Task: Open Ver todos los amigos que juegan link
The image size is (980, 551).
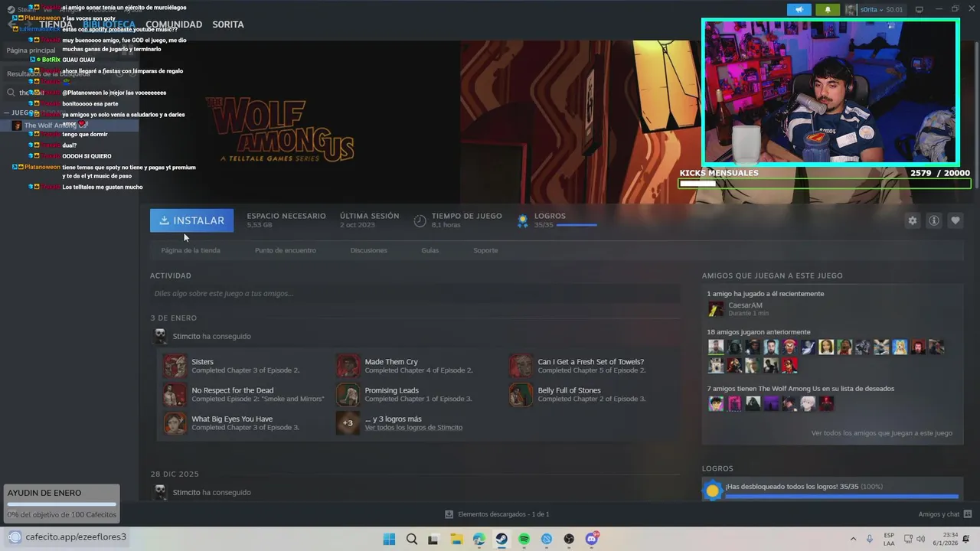Action: (x=882, y=433)
